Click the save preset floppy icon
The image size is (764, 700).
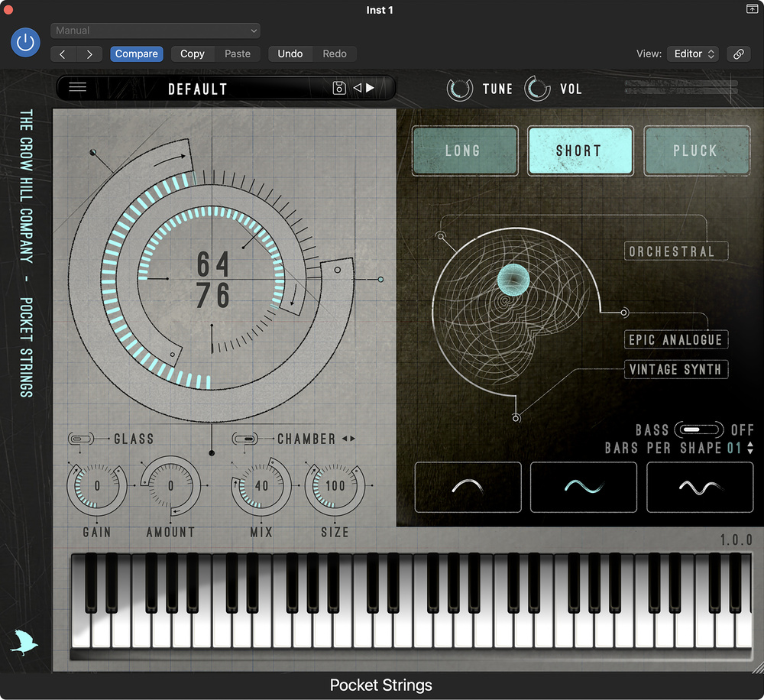[339, 88]
